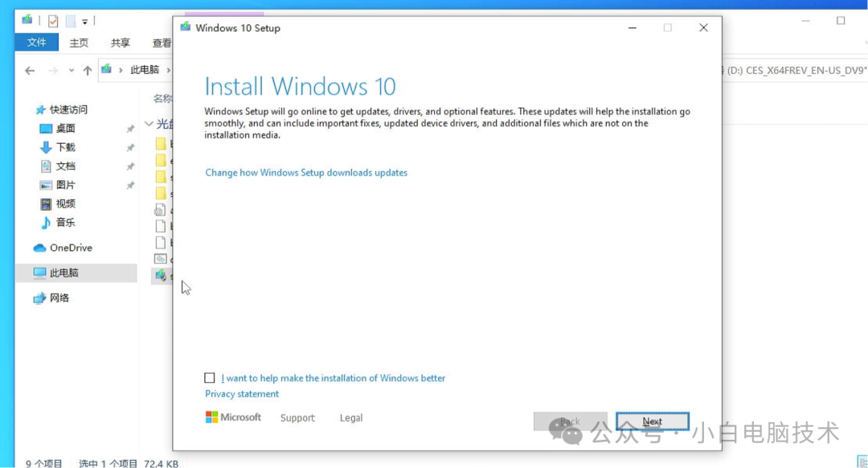Click the Support link in Setup
Viewport: 868px width, 468px height.
297,418
